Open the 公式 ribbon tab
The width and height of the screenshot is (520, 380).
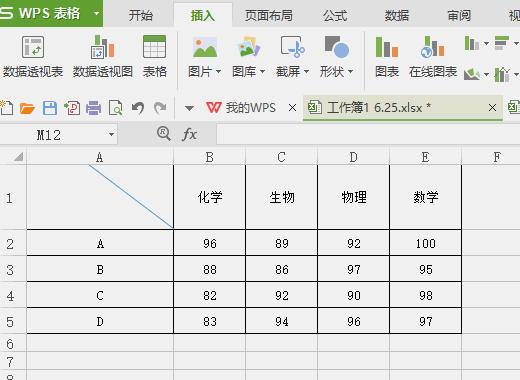point(335,15)
